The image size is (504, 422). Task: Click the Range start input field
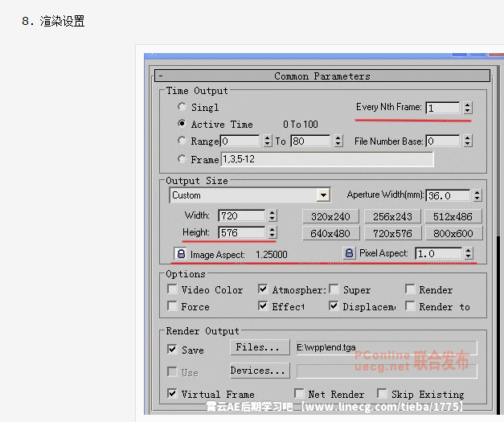click(x=240, y=141)
